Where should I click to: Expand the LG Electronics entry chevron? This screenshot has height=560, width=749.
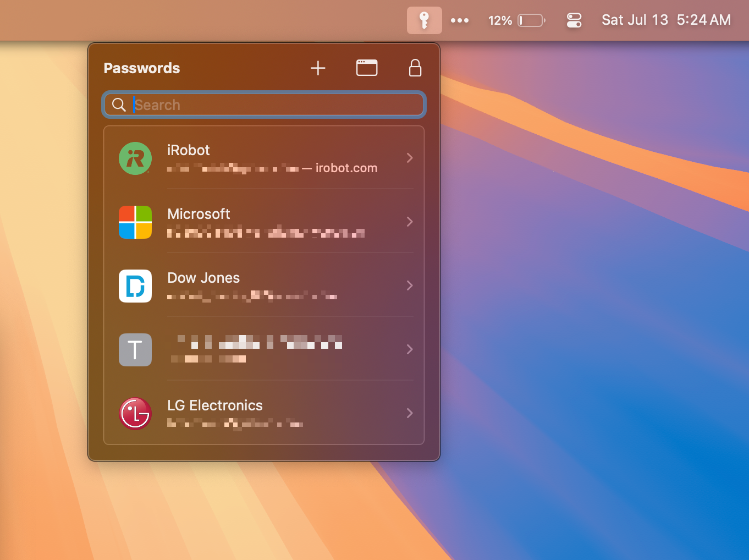point(410,413)
